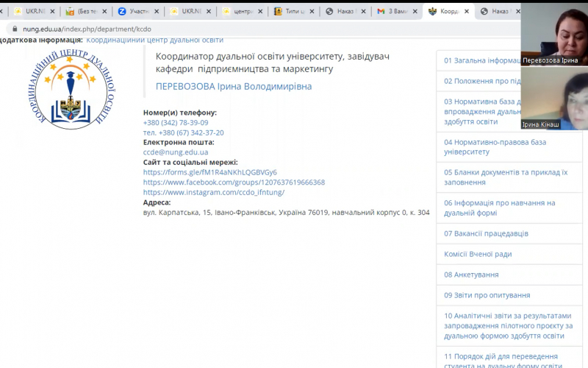Click the address text 'вул. Карпатська, 15'
Image resolution: width=588 pixels, height=368 pixels.
(177, 213)
